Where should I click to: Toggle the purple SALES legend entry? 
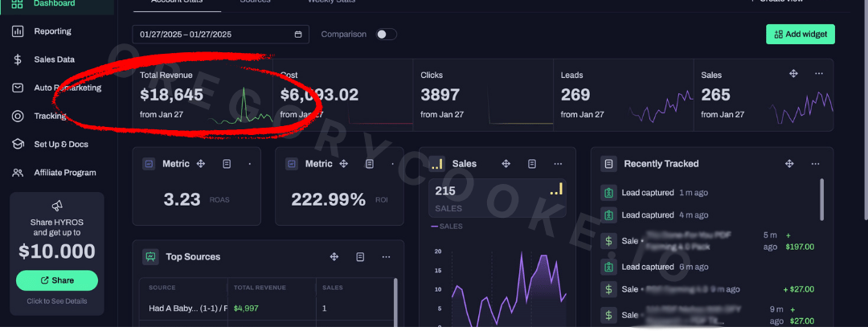pyautogui.click(x=447, y=227)
